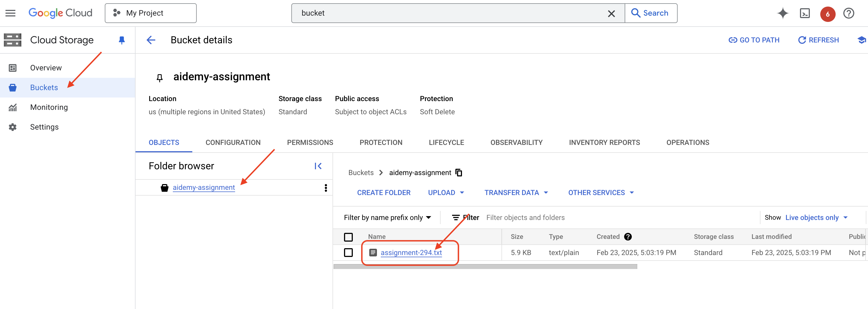Open Filter by name prefix only dropdown
The width and height of the screenshot is (868, 309).
(x=387, y=218)
